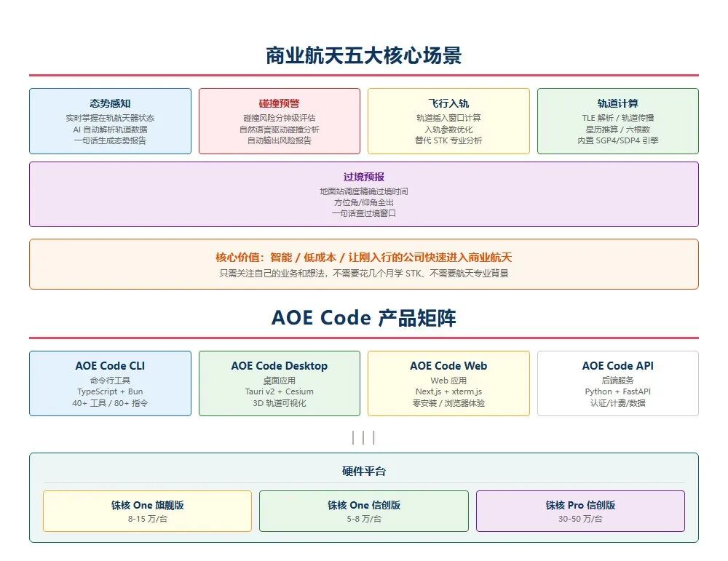Click text 星历推算 / 六根数
Image resolution: width=728 pixels, height=561 pixels.
click(617, 129)
